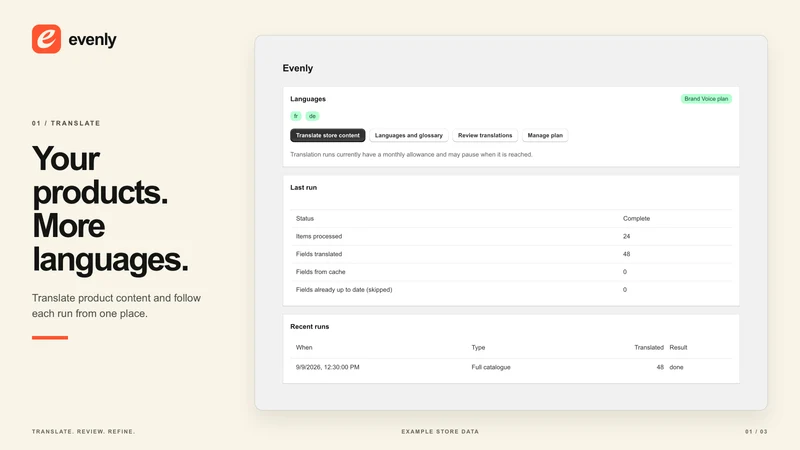Click the Status row label
The height and width of the screenshot is (450, 800).
pos(305,218)
